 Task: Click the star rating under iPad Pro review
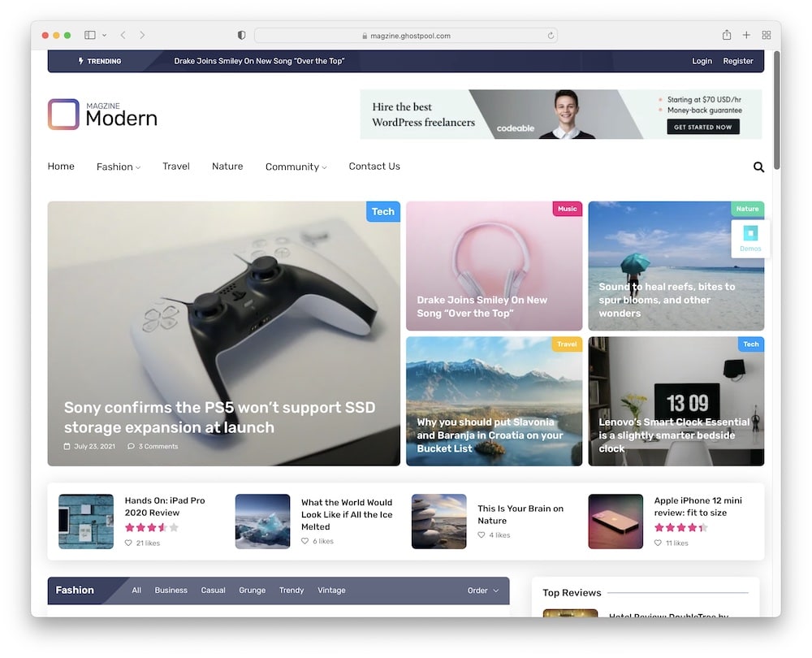coord(152,527)
